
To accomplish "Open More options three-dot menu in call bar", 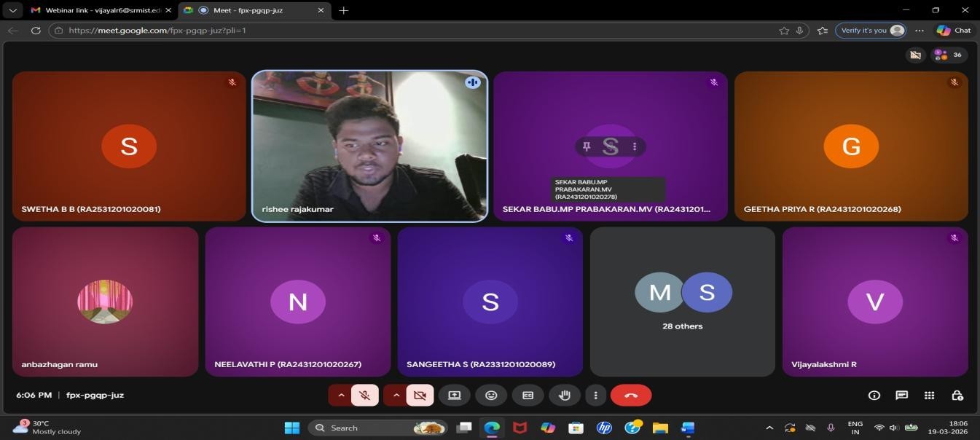I will [x=595, y=395].
